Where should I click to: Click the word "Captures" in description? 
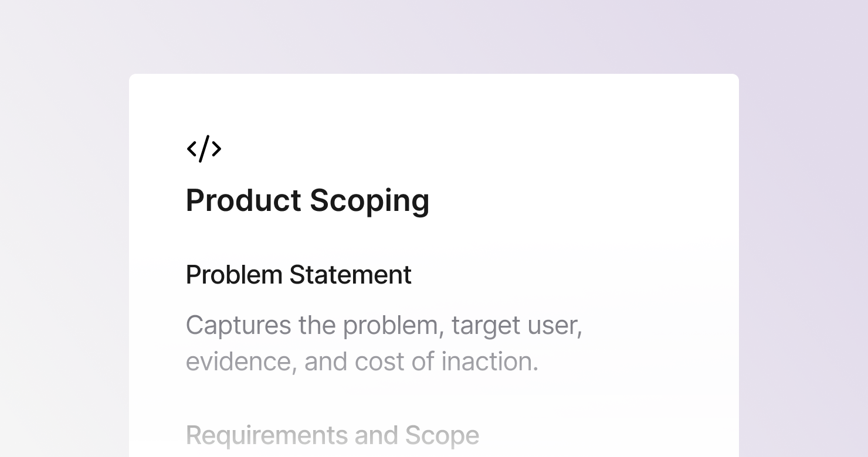tap(239, 326)
